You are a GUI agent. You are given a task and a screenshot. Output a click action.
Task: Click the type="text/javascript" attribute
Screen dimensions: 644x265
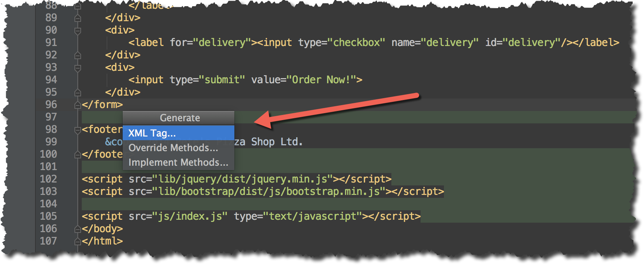click(x=298, y=216)
